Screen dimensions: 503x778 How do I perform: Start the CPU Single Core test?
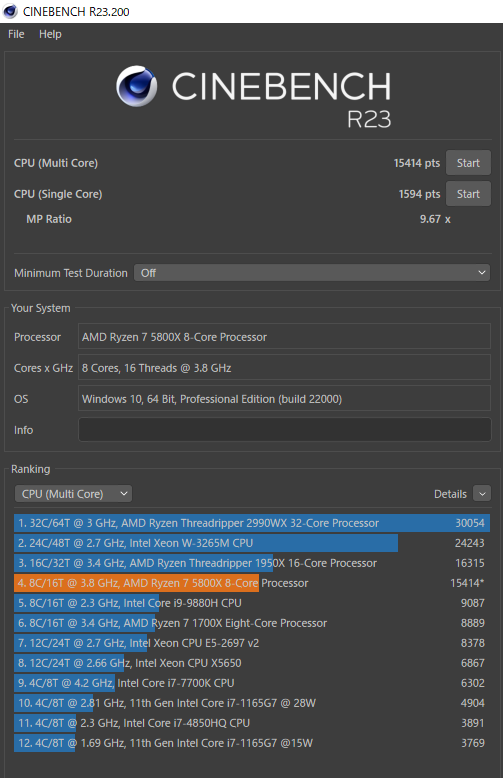tap(468, 194)
